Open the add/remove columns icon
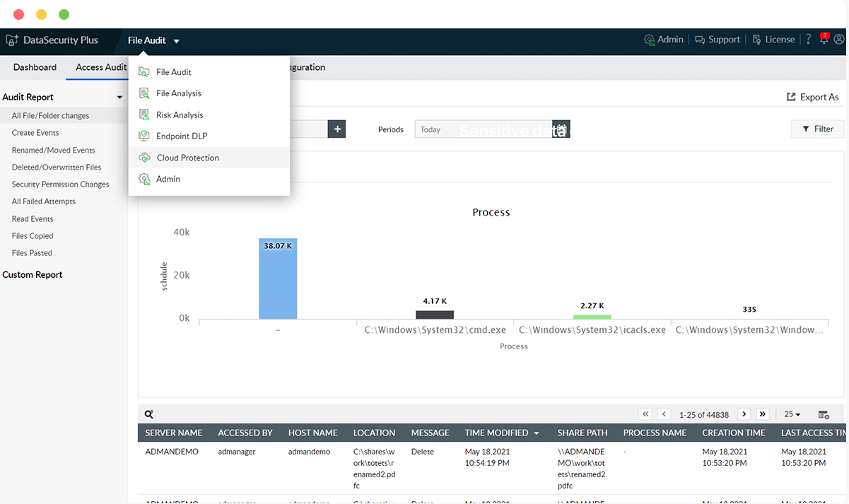The width and height of the screenshot is (849, 504). (x=824, y=414)
